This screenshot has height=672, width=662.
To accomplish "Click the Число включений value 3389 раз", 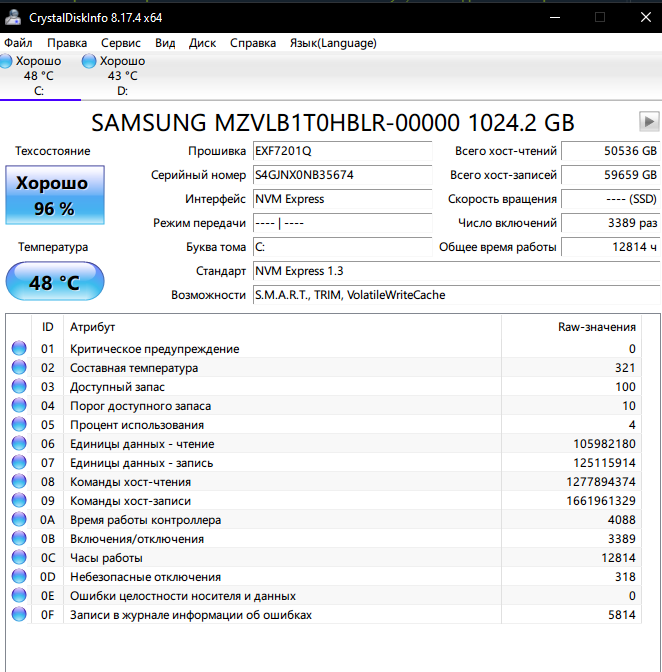I will 611,223.
